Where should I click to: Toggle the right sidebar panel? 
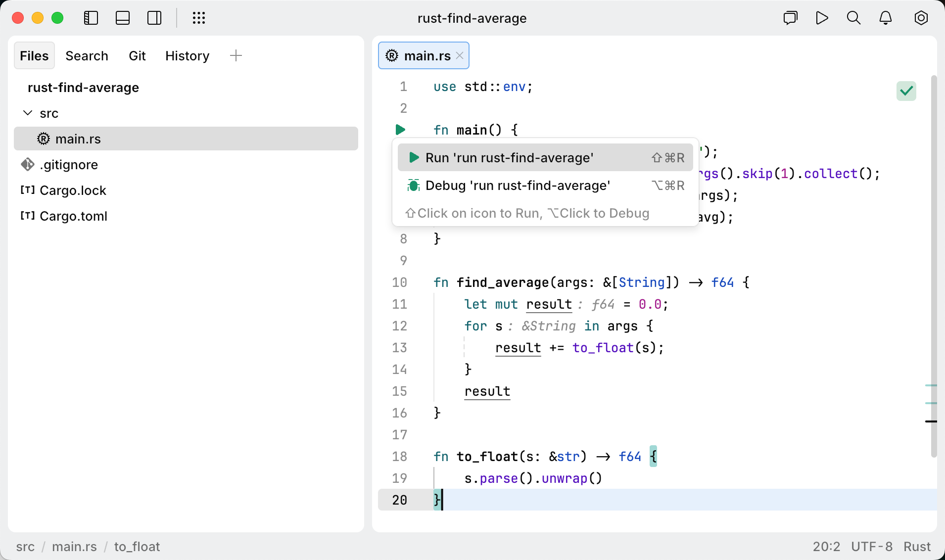pos(154,18)
